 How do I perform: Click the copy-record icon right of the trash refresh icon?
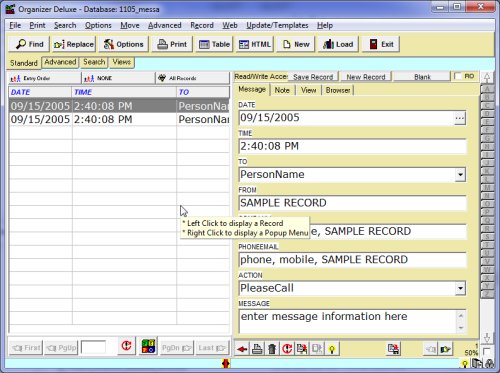pyautogui.click(x=302, y=349)
